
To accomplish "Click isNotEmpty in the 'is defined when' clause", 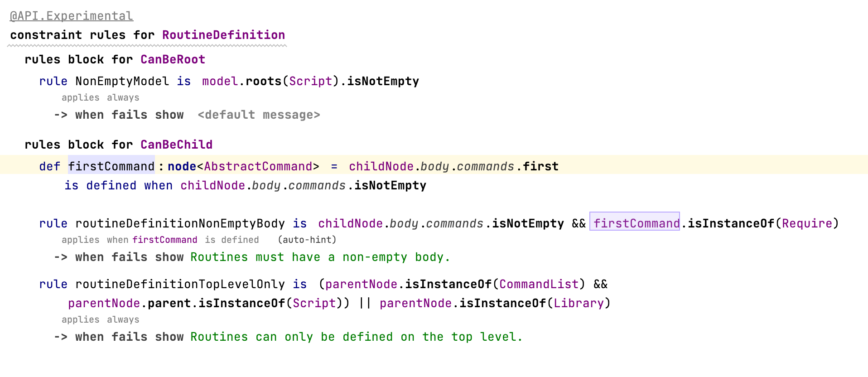I will 390,185.
